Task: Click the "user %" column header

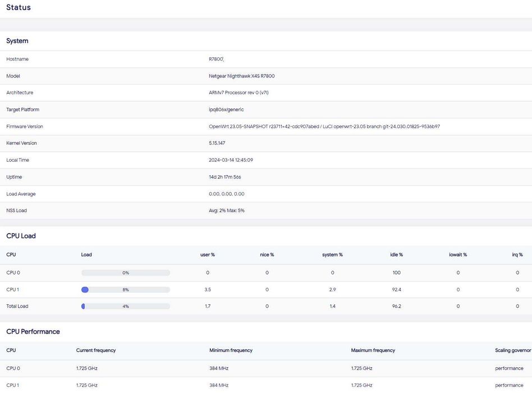Action: pos(208,255)
